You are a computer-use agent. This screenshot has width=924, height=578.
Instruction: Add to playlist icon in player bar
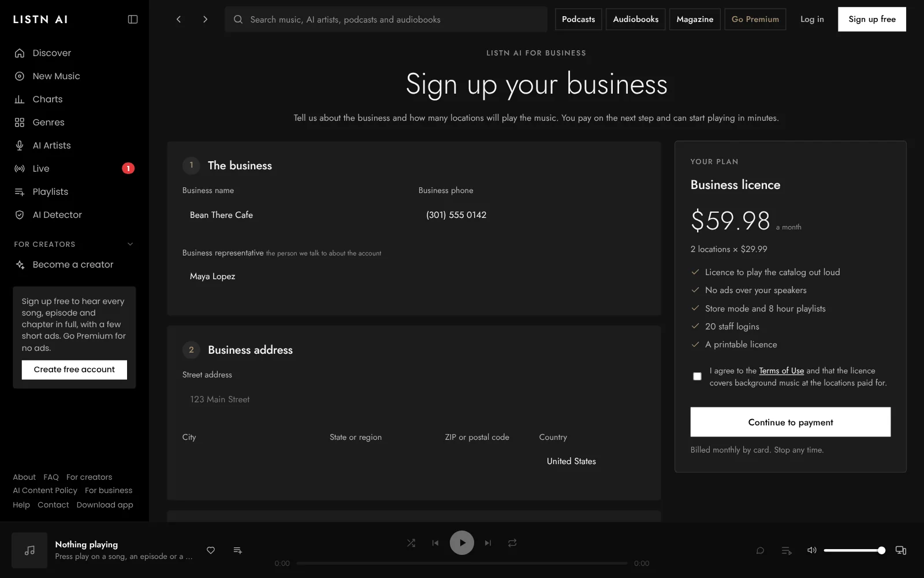point(237,550)
